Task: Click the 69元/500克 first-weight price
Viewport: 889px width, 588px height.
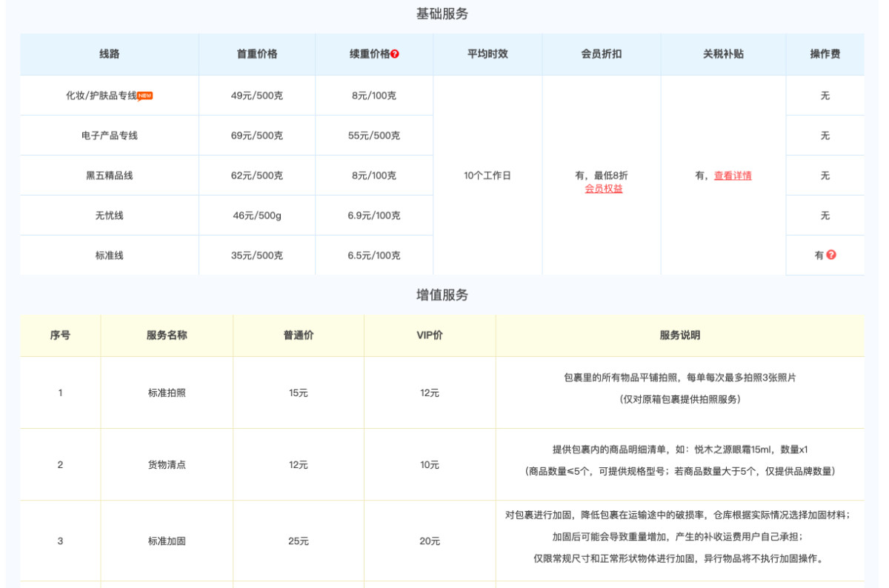Action: (257, 136)
